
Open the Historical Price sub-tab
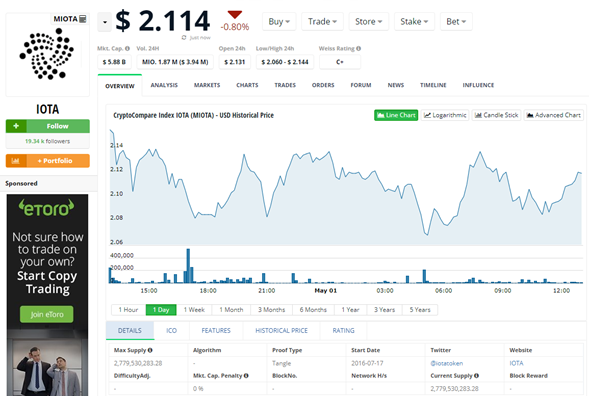click(x=282, y=331)
